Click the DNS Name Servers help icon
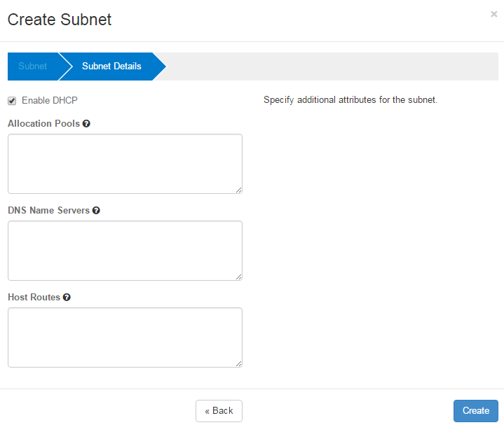The height and width of the screenshot is (425, 504). [96, 211]
